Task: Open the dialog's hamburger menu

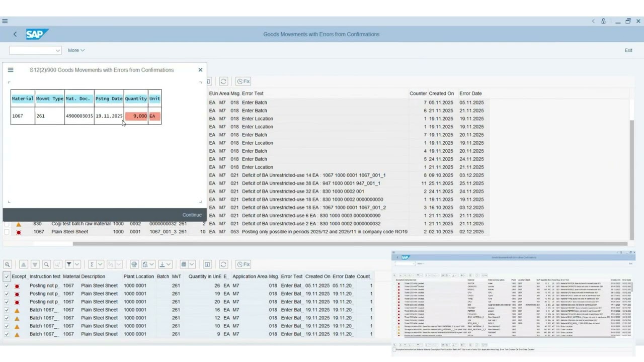Action: 11,70
